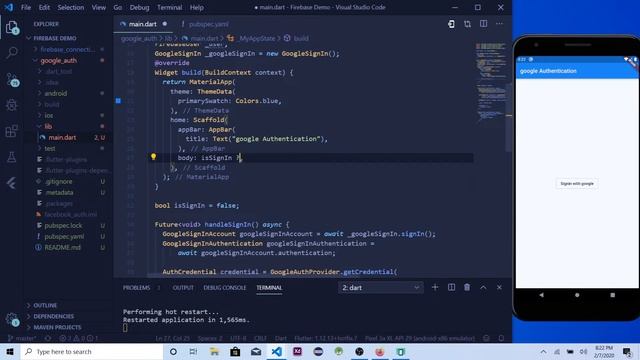Click the Cortana circle on taskbar

(x=173, y=351)
